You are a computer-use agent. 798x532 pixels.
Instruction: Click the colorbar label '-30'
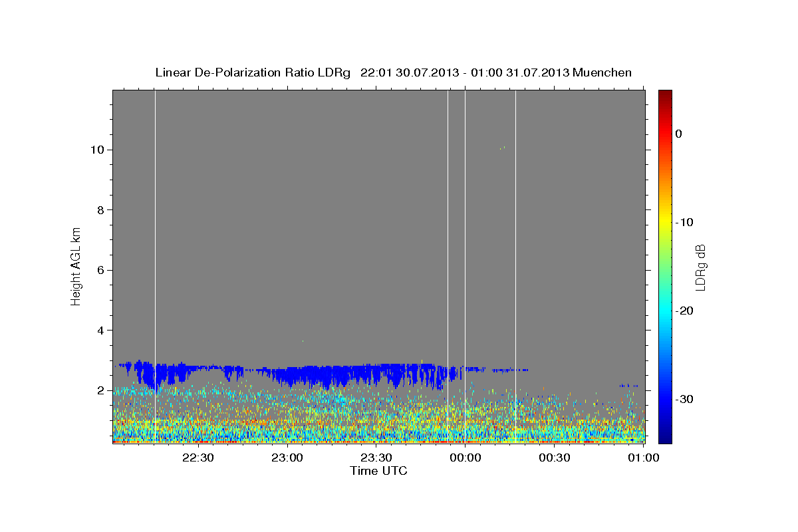pos(684,399)
